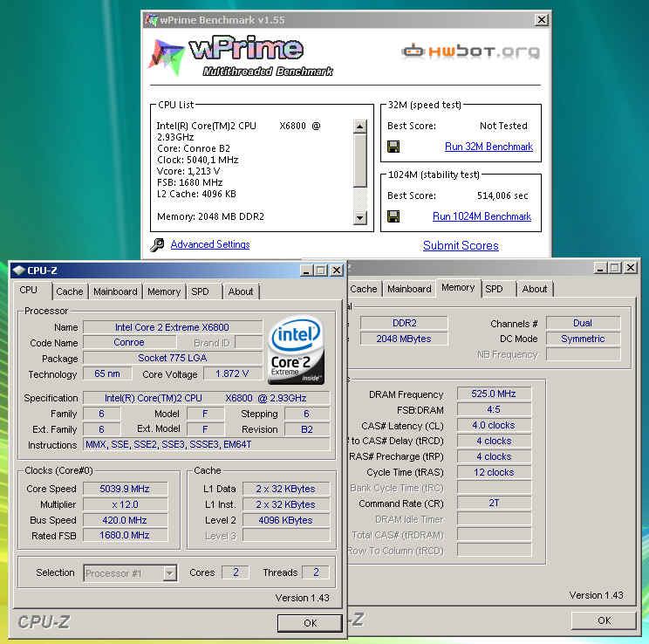The width and height of the screenshot is (649, 644).
Task: Select Cache tab in rear CPU-Z window
Action: (364, 289)
